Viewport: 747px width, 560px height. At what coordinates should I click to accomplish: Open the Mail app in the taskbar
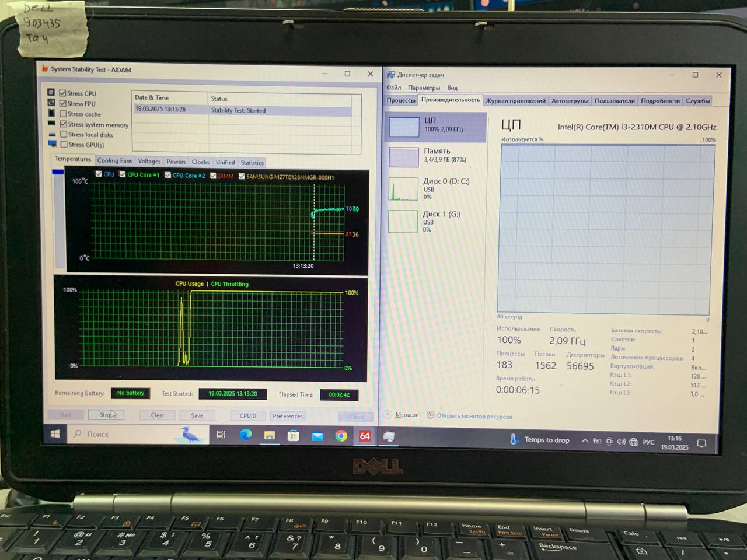pos(317,436)
